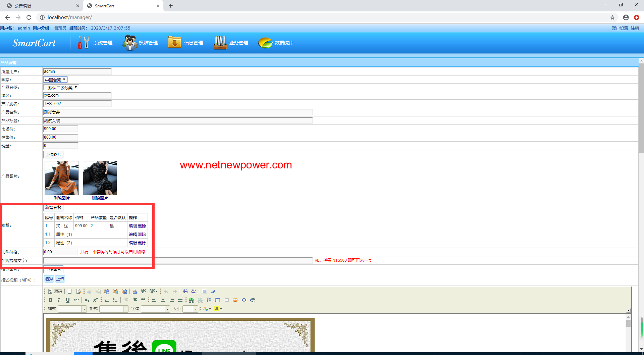The height and width of the screenshot is (355, 644).
Task: Open Find using the binoculars icon
Action: (185, 292)
